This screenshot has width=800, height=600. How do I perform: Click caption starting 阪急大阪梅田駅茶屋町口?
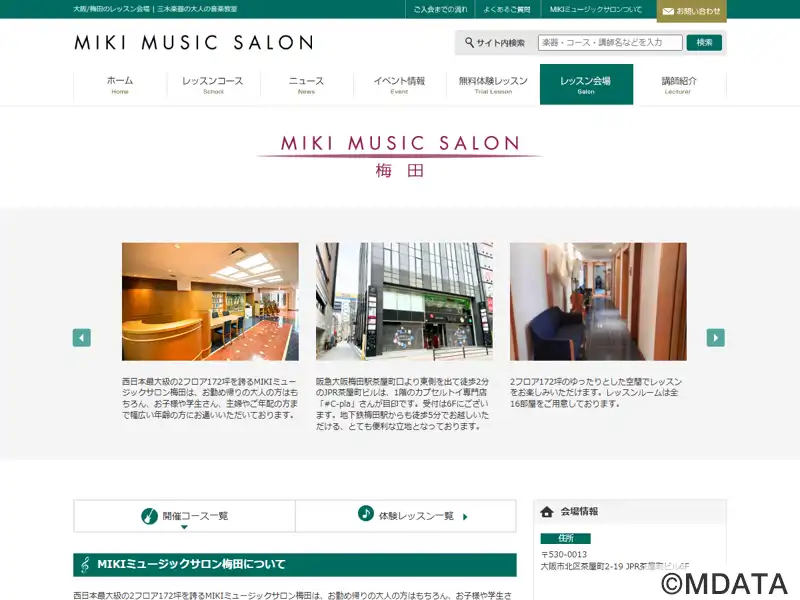(x=403, y=404)
